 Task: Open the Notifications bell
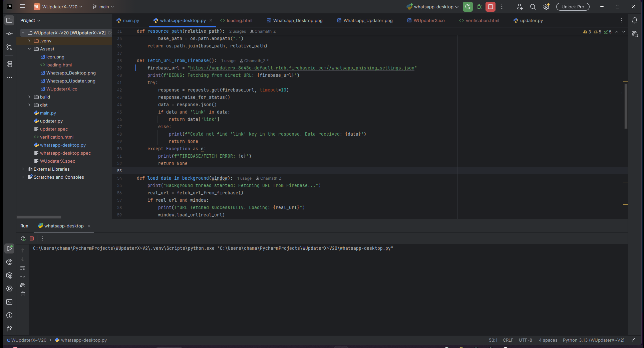coord(635,20)
